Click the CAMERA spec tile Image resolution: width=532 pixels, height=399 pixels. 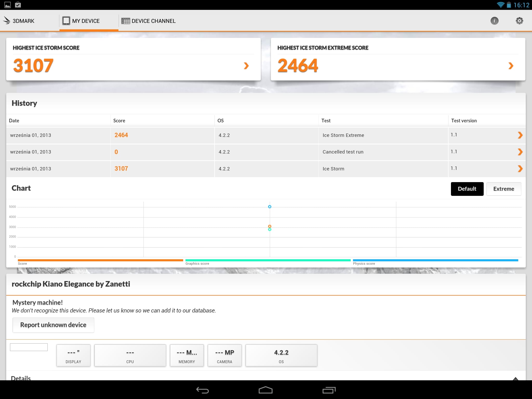pyautogui.click(x=225, y=355)
